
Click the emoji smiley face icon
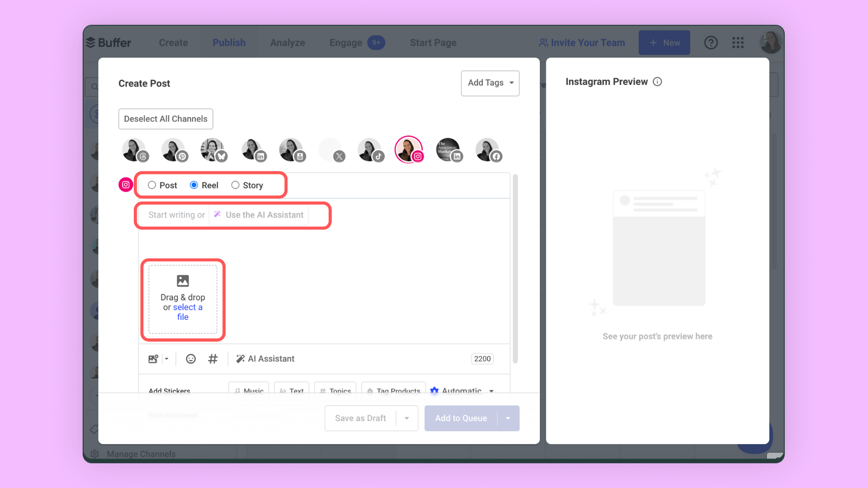(x=190, y=359)
